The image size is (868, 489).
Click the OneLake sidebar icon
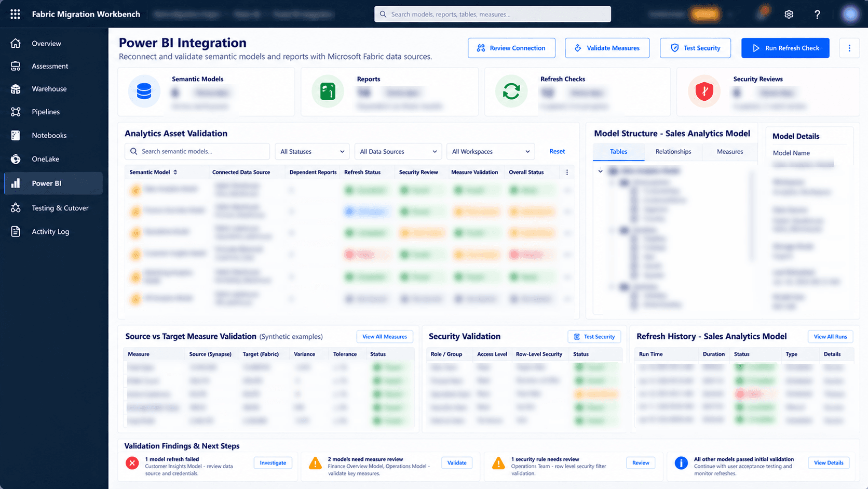click(x=16, y=159)
